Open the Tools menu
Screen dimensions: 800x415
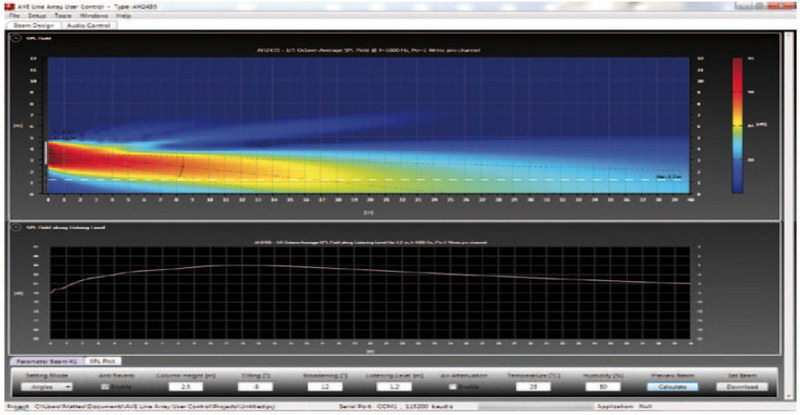(63, 16)
